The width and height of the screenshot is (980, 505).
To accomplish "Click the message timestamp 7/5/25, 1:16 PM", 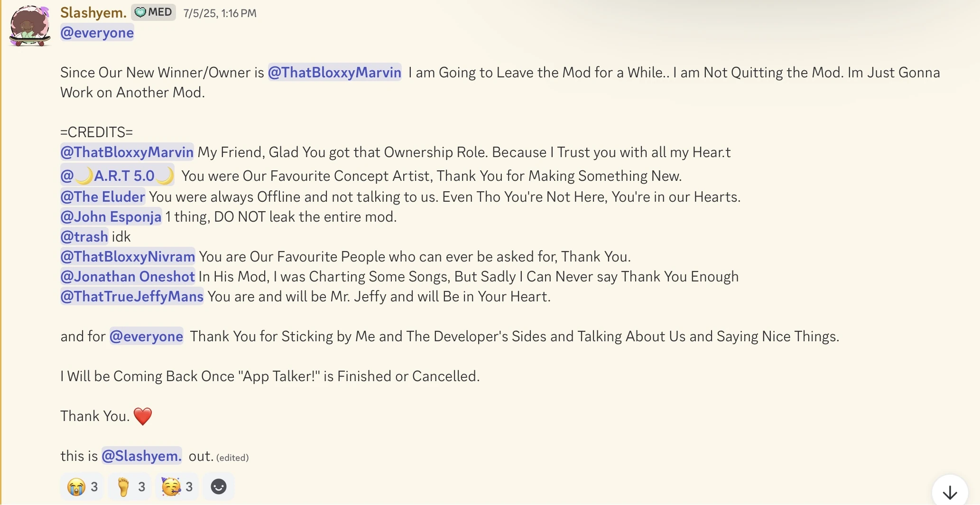I will [x=220, y=13].
